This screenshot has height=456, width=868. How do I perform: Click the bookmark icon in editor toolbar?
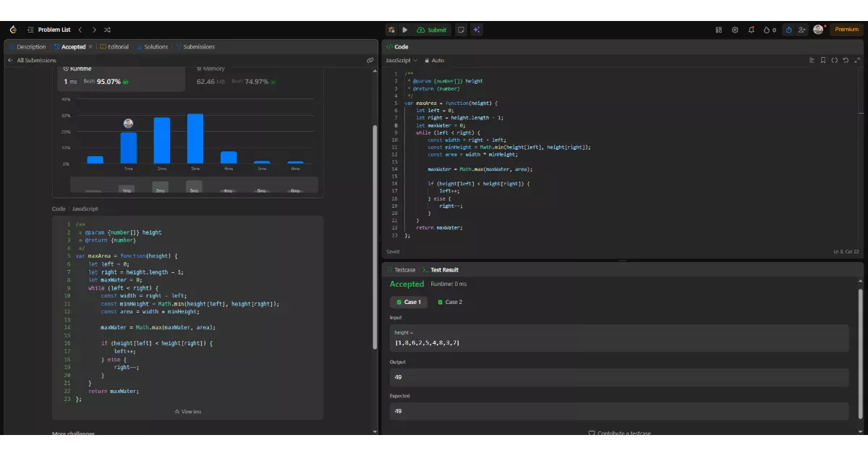click(823, 61)
